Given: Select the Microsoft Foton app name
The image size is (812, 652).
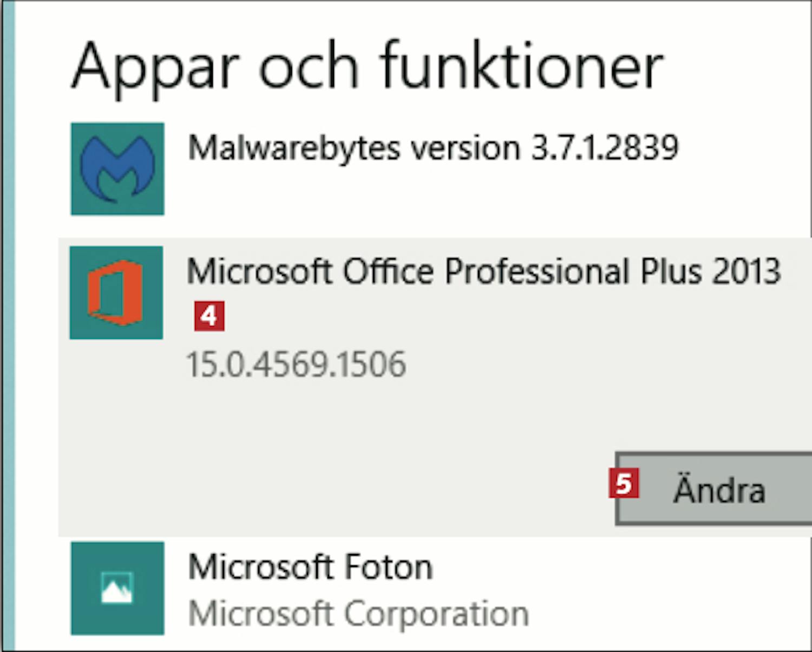Looking at the screenshot, I should click(311, 567).
